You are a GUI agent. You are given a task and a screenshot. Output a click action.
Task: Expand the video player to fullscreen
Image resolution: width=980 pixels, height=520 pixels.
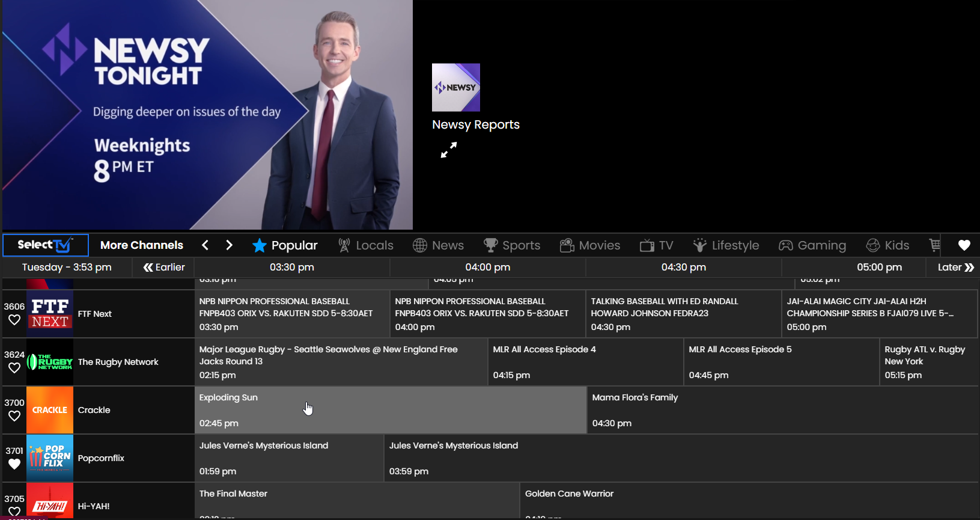(x=449, y=150)
